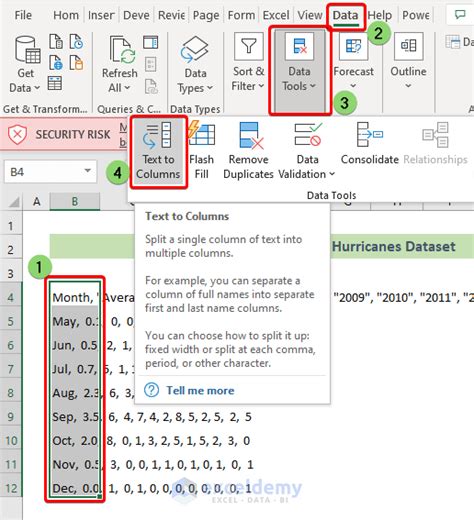Click the From Web icon
Viewport: 474px width, 520px height.
(x=56, y=62)
